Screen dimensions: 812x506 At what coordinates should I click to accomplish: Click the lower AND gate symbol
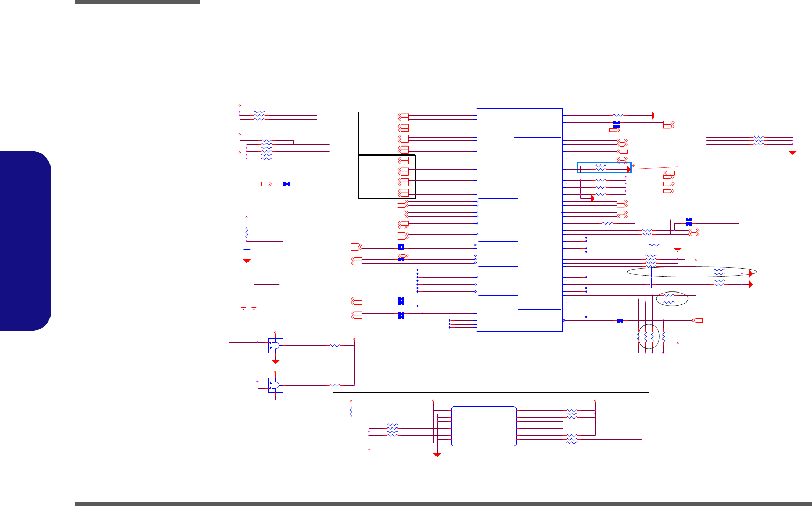[x=275, y=385]
